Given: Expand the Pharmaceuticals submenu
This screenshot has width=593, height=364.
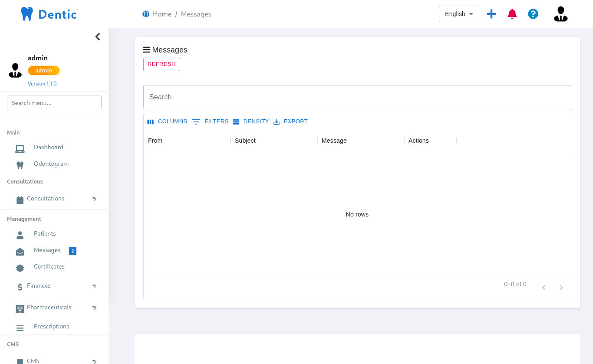Looking at the screenshot, I should (94, 308).
